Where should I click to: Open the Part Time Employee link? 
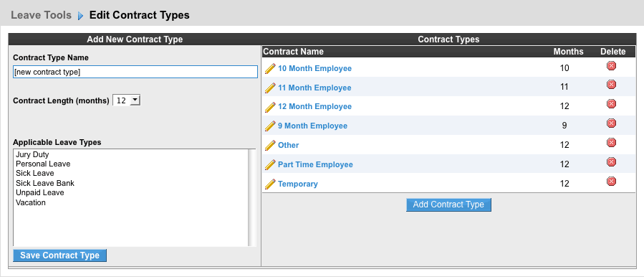tap(315, 164)
